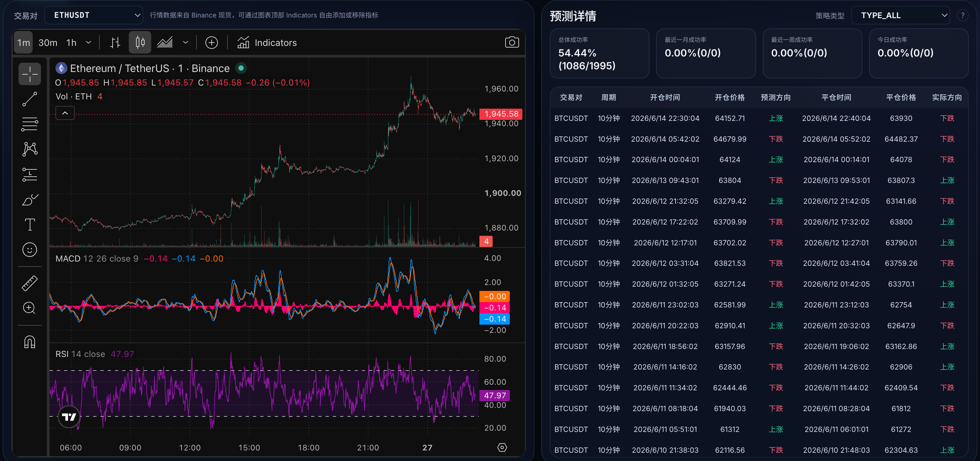This screenshot has width=980, height=461.
Task: Select the trend line drawing tool
Action: [30, 99]
